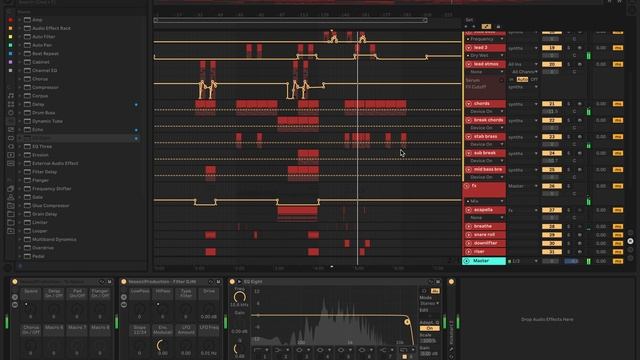The image size is (640, 360).
Task: Turn off the Adaptive Q On button in EQ Eight
Action: click(429, 329)
